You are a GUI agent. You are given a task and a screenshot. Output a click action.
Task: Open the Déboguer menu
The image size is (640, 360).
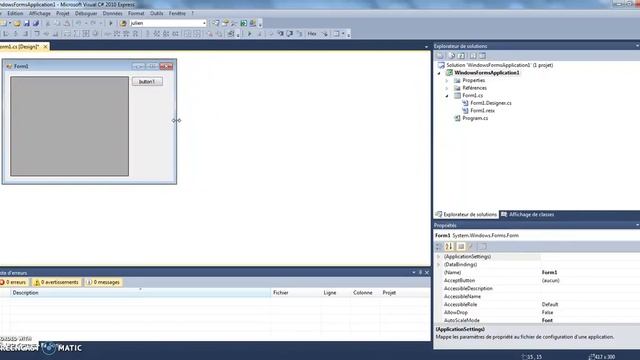point(86,13)
